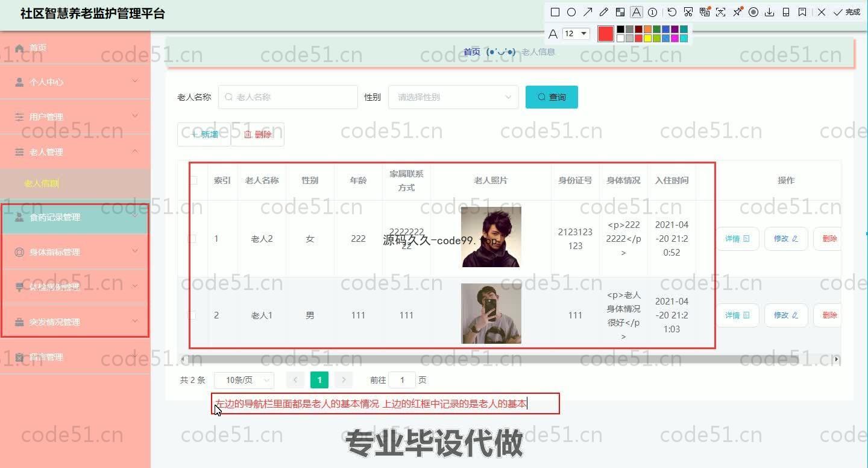Screen dimensions: 868x468
Task: Open the photo thumbnail of 老人2
Action: (x=491, y=237)
